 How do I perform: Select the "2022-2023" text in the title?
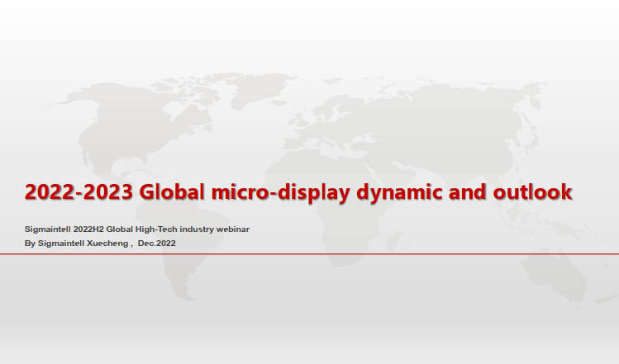(x=79, y=192)
